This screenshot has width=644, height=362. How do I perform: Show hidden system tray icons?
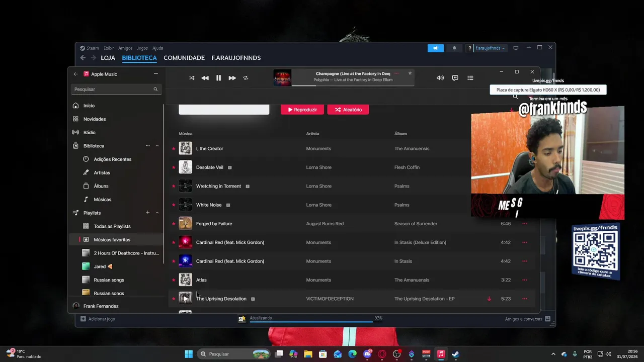click(553, 354)
